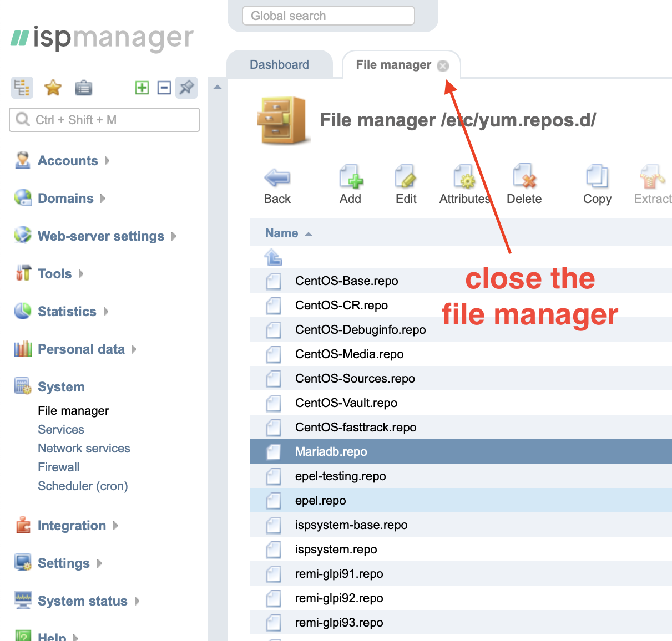This screenshot has width=672, height=641.
Task: Expand the Statistics menu section
Action: pos(106,312)
